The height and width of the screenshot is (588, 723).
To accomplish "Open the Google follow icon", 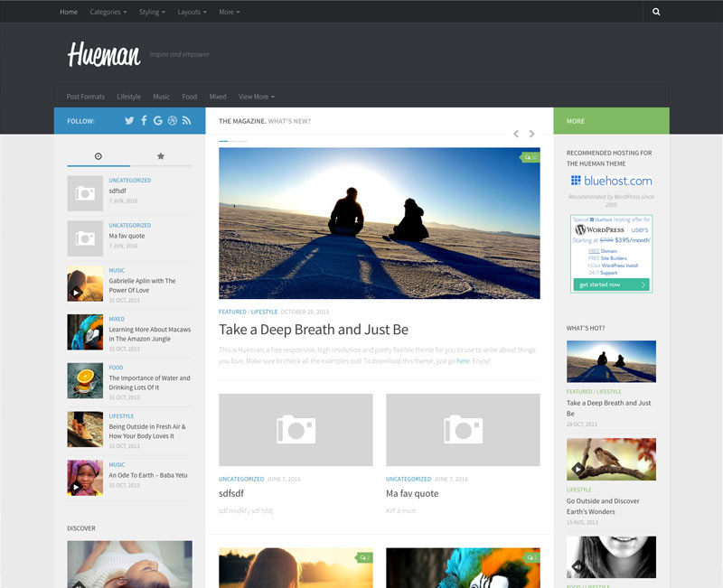I will 157,121.
